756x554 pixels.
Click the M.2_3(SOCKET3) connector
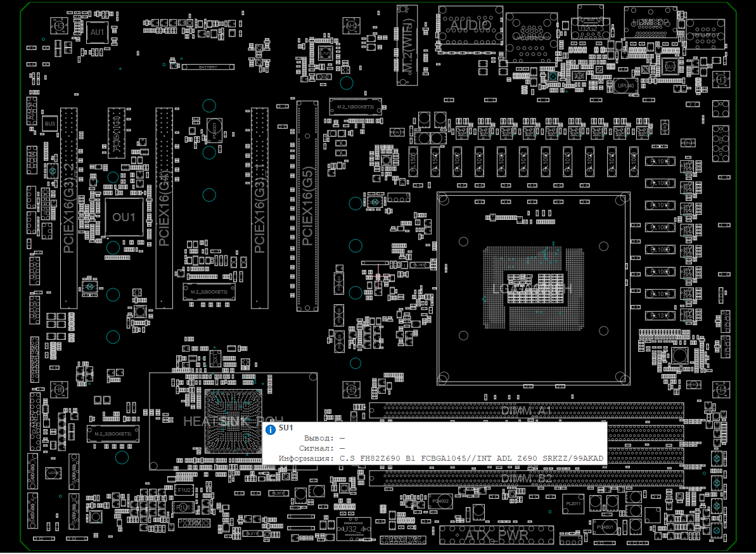pyautogui.click(x=113, y=434)
